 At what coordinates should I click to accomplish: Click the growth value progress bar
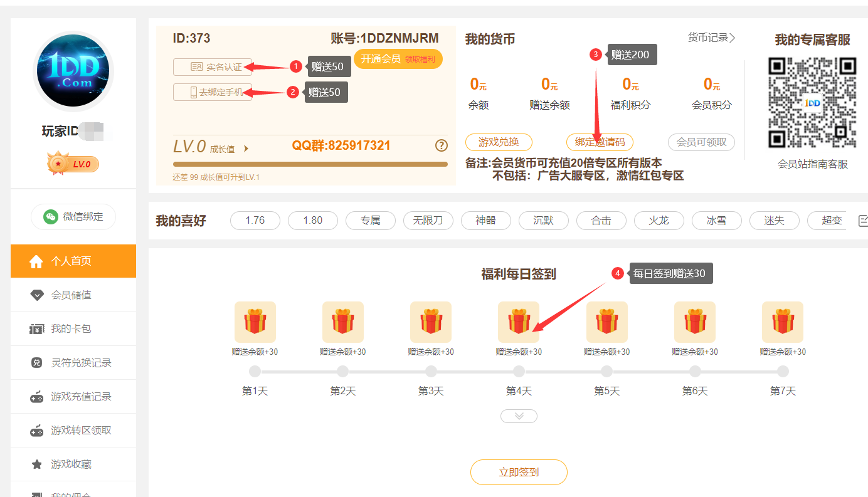tap(310, 164)
